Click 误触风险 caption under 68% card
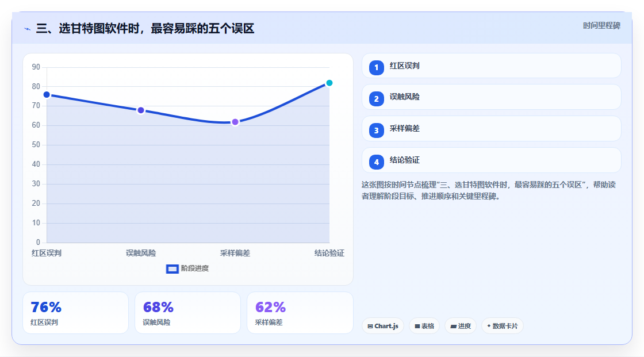 pos(156,323)
